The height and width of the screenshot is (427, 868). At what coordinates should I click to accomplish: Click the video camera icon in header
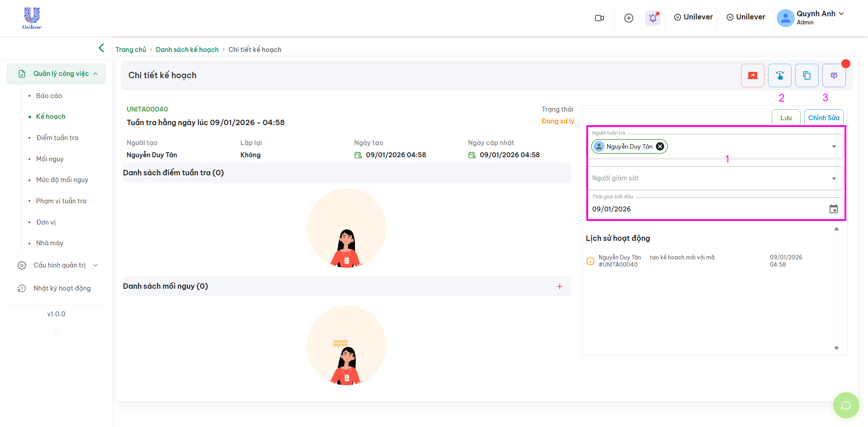[599, 18]
